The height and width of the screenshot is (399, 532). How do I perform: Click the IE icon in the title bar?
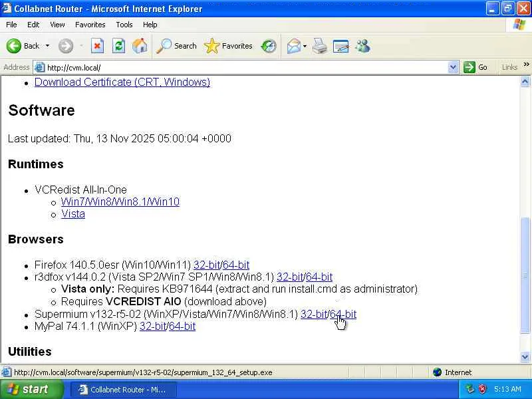tap(7, 8)
